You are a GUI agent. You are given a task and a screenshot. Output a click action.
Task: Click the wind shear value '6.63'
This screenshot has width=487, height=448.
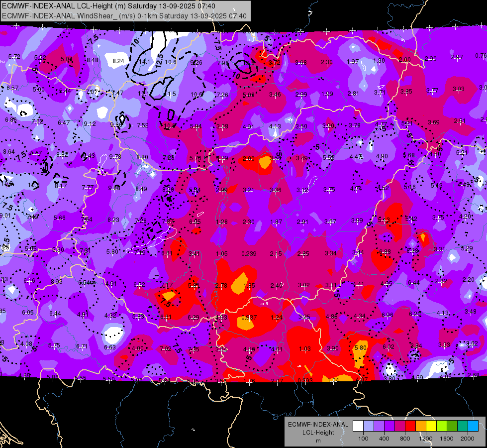click(x=110, y=347)
